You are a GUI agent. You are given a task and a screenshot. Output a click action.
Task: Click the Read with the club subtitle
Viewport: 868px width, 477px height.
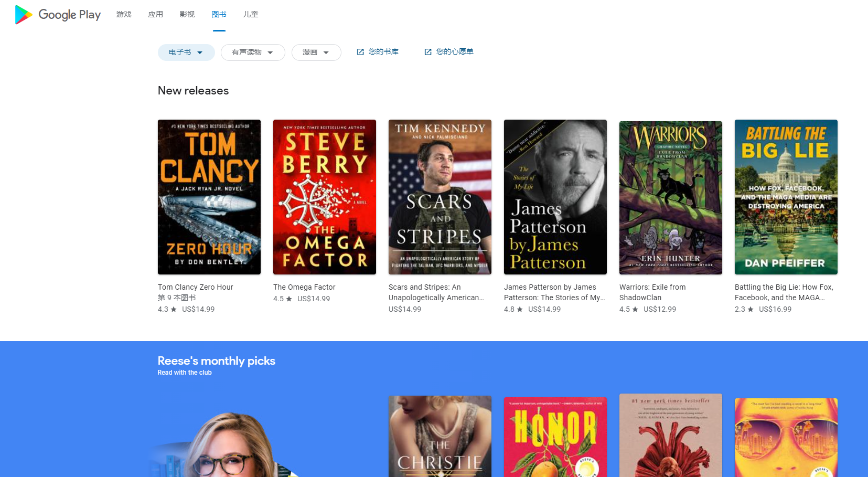pos(185,373)
